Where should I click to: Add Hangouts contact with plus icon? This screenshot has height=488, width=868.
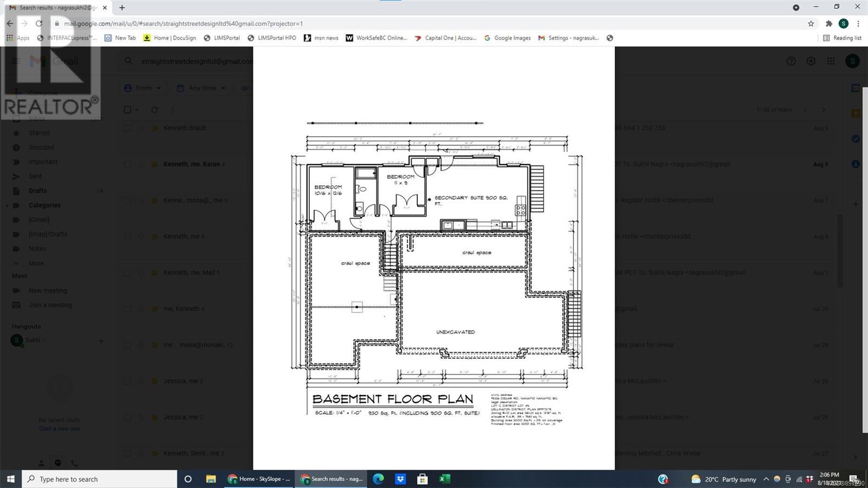pos(100,341)
